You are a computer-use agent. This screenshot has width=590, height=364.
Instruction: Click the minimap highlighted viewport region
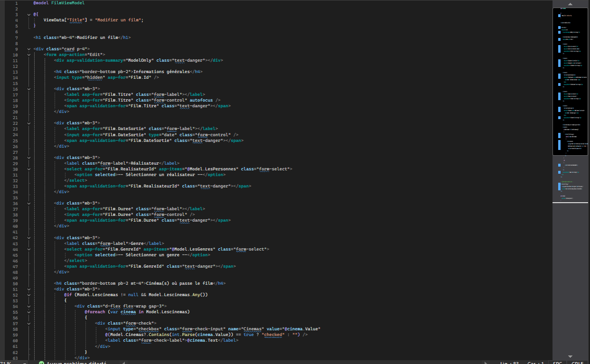570,81
